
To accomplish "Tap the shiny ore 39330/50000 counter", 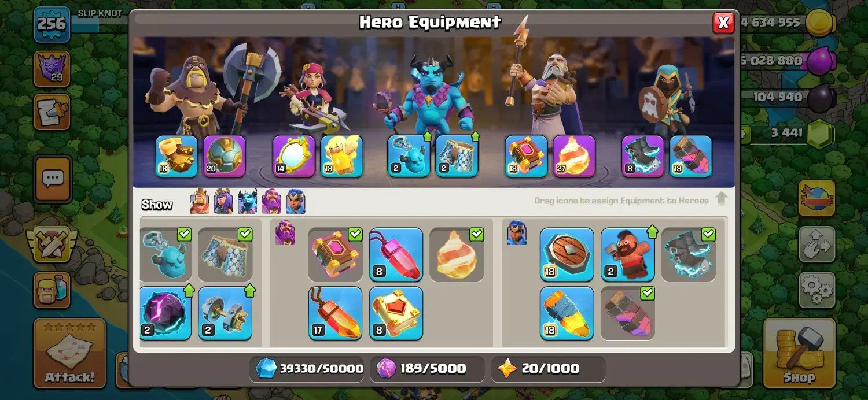I will coord(308,368).
